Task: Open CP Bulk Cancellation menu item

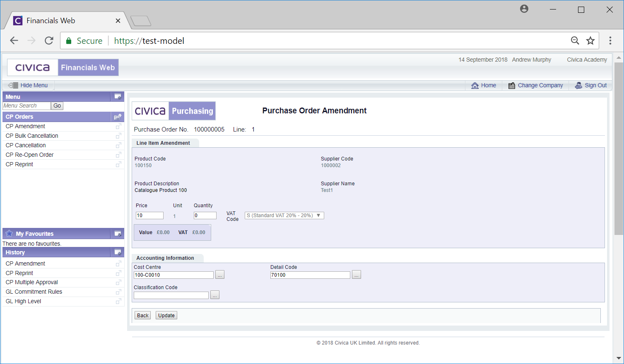Action: (32, 136)
